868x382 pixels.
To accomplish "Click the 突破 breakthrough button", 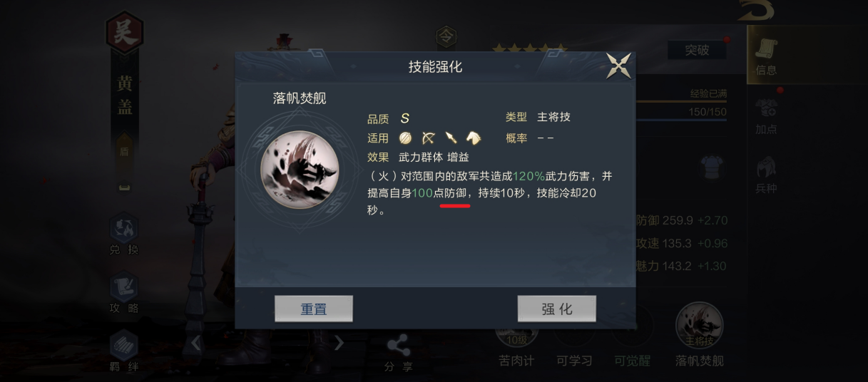I will coord(697,50).
